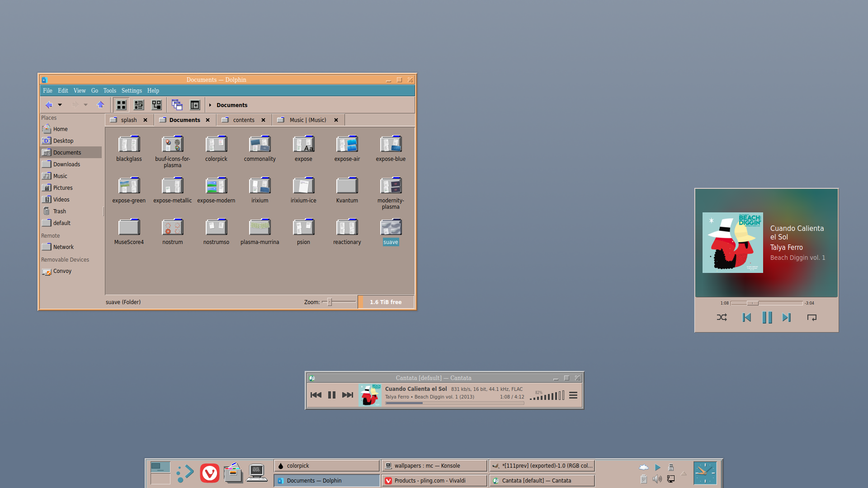The height and width of the screenshot is (488, 868).
Task: Mute audio via the system tray speaker
Action: pyautogui.click(x=656, y=479)
